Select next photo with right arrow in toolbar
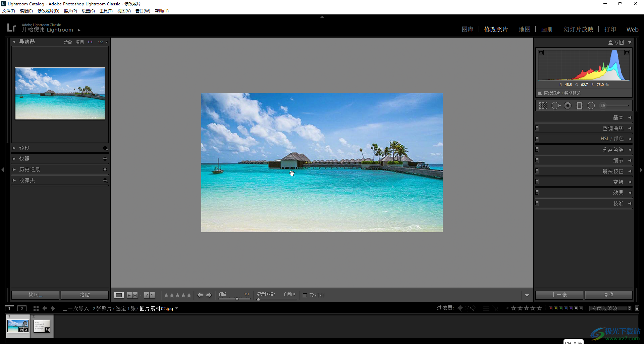This screenshot has height=344, width=644. pyautogui.click(x=209, y=295)
